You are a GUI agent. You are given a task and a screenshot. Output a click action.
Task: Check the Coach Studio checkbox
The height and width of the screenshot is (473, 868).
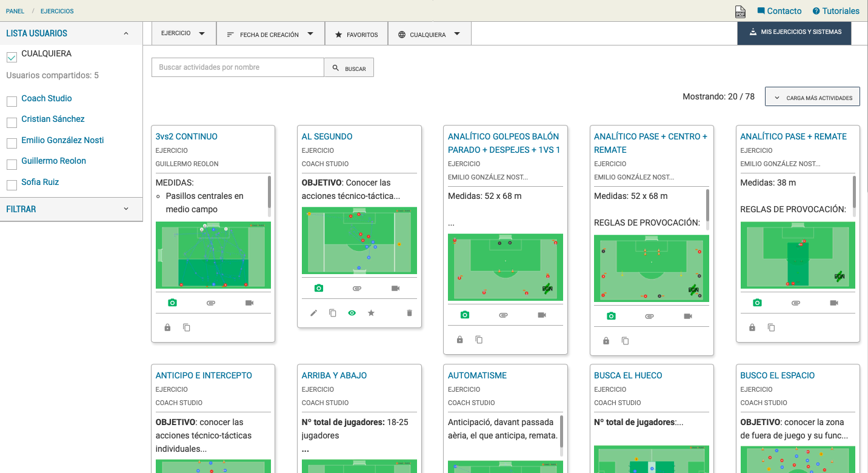[12, 101]
